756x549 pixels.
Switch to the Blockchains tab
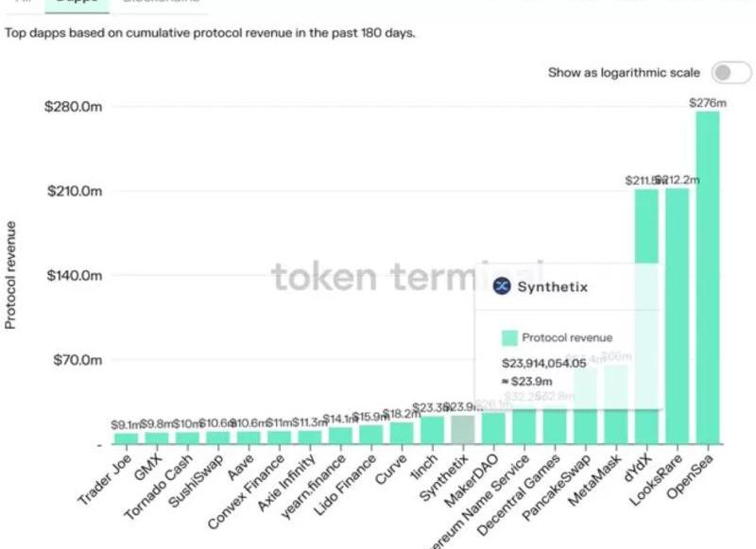[x=154, y=3]
